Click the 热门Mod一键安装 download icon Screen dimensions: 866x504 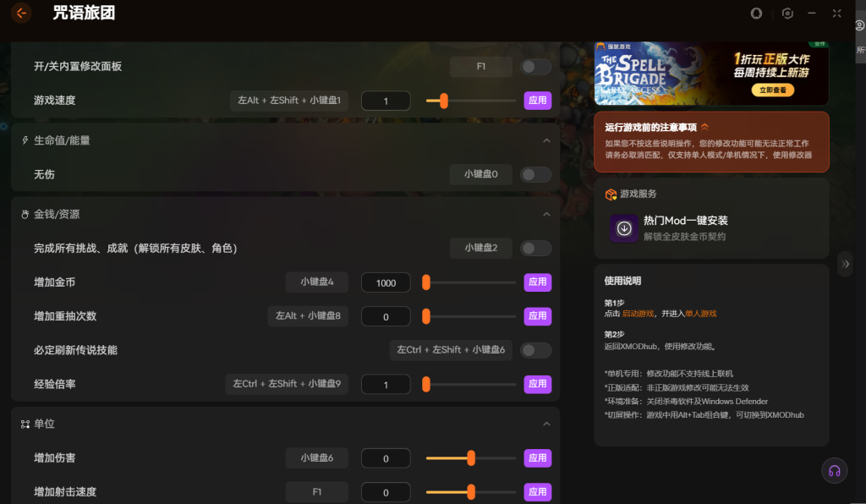(x=624, y=227)
